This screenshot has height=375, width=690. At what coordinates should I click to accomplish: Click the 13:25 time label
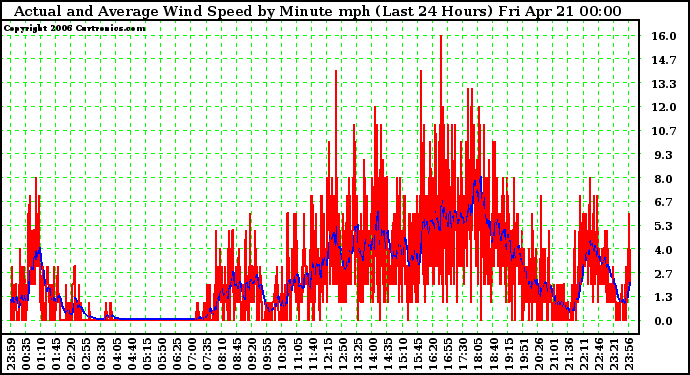358,354
